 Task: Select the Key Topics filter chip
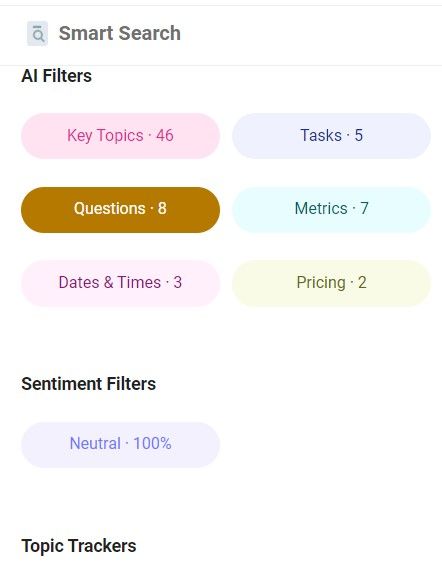[120, 136]
